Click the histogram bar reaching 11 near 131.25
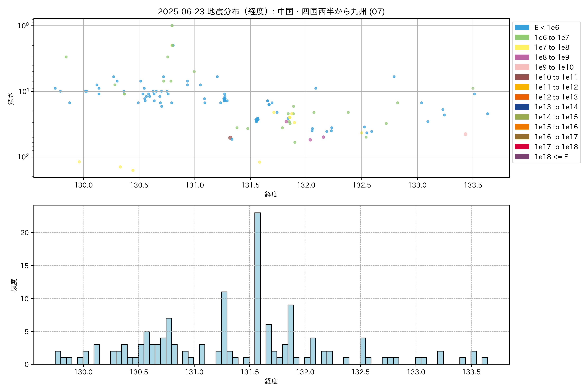The height and width of the screenshot is (392, 588). click(x=224, y=327)
